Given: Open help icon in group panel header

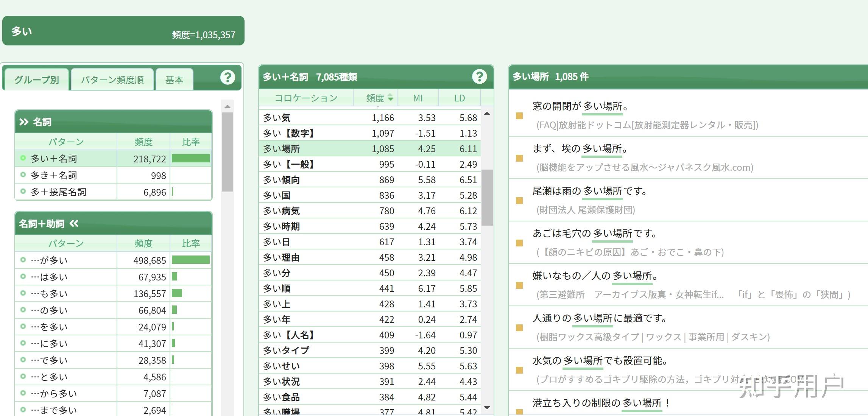Looking at the screenshot, I should pyautogui.click(x=228, y=77).
